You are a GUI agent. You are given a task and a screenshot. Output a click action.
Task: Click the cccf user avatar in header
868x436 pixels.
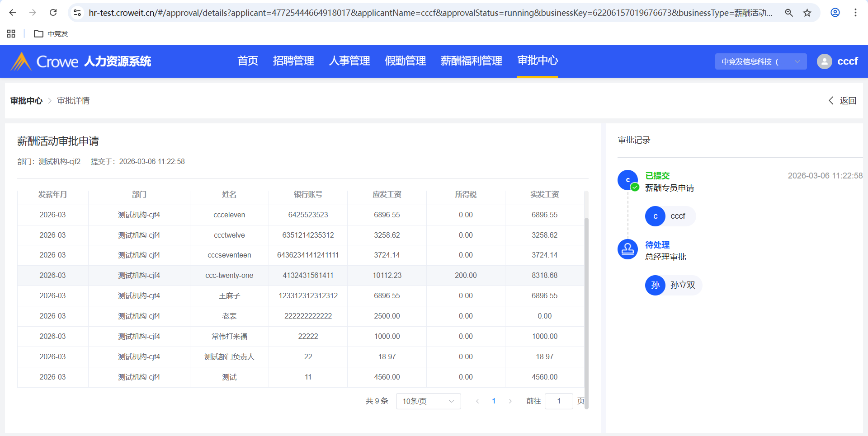[824, 61]
